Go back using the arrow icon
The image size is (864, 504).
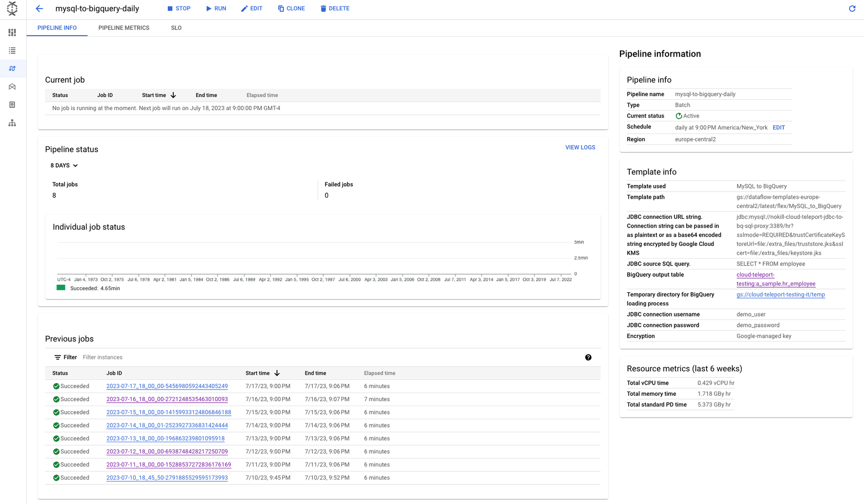pyautogui.click(x=39, y=8)
